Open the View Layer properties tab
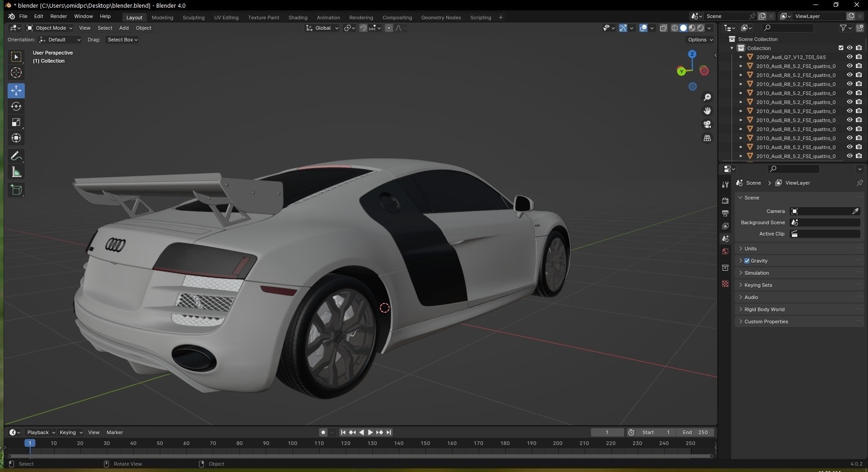The height and width of the screenshot is (472, 868). click(x=725, y=226)
